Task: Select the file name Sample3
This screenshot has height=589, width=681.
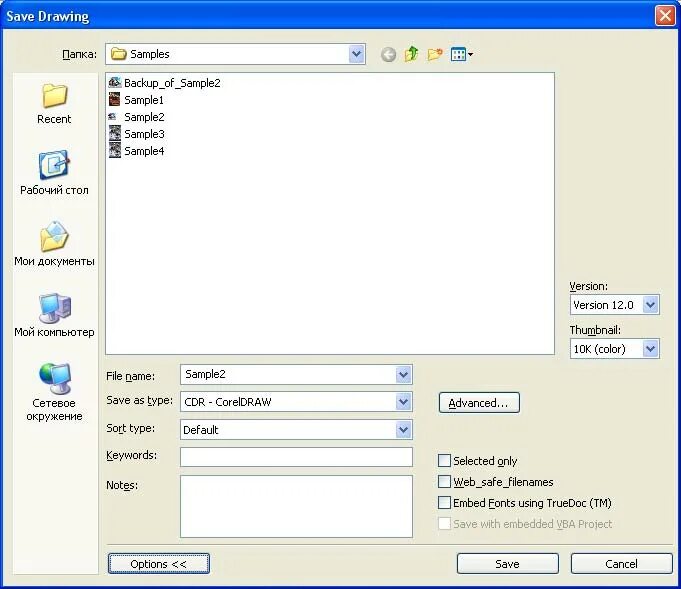Action: pyautogui.click(x=144, y=134)
